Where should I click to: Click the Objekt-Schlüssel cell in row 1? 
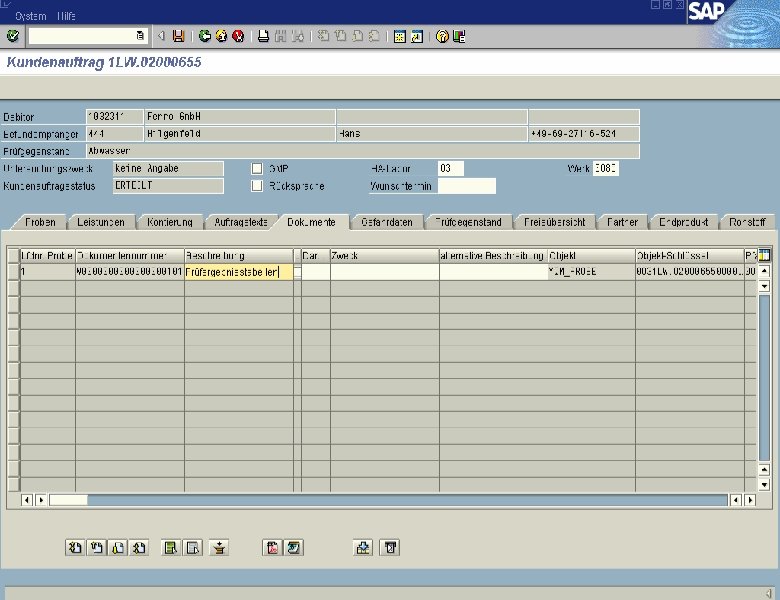click(689, 272)
